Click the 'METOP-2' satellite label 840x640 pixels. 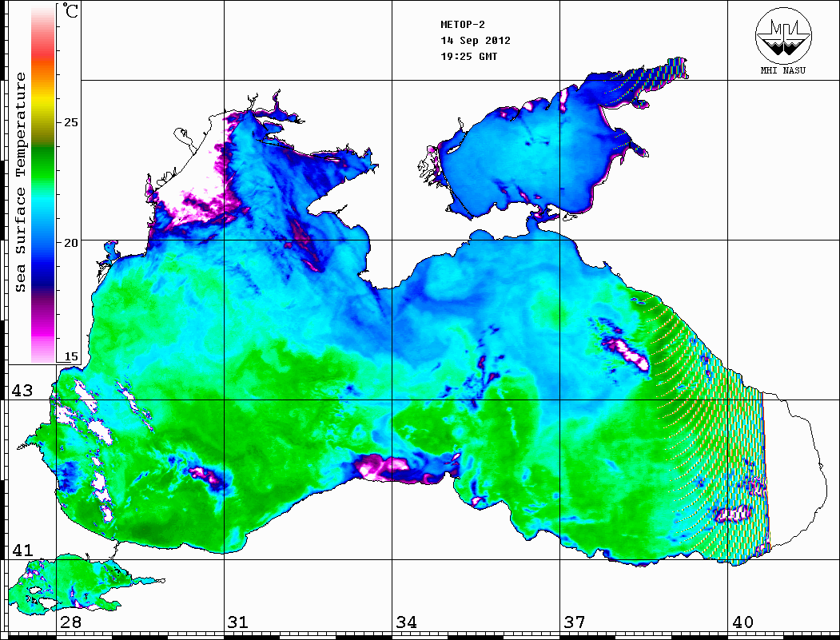click(463, 25)
